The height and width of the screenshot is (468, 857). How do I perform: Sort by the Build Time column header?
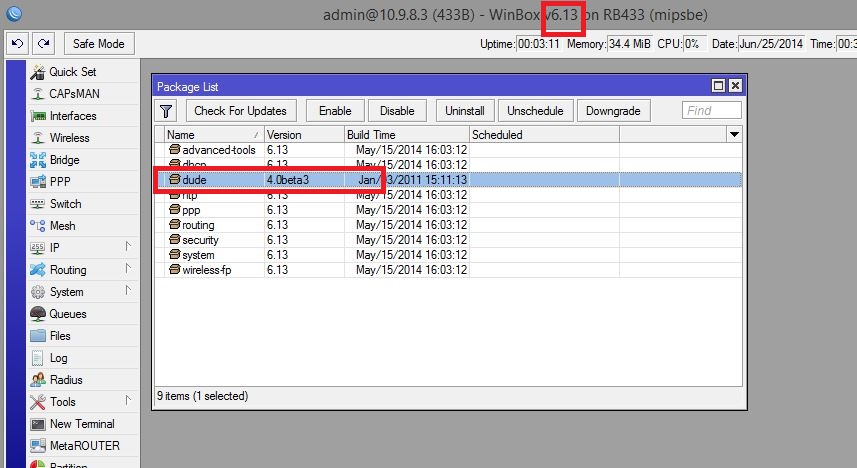pos(407,134)
